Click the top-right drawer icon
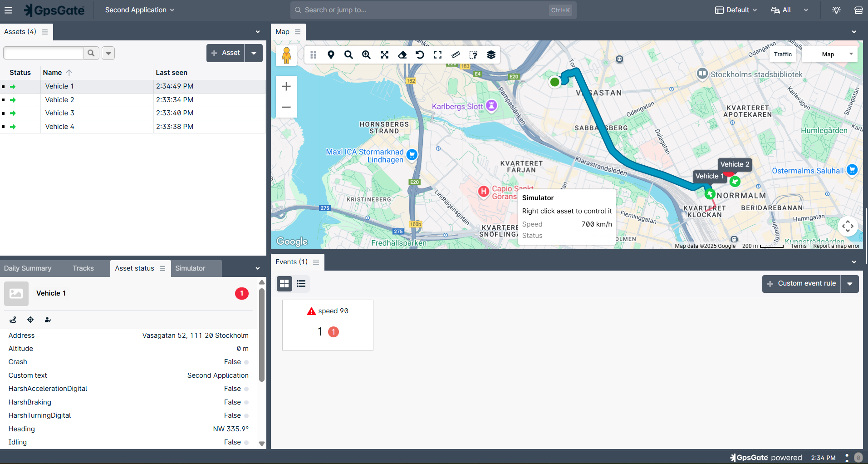Viewport: 868px width, 464px height. coord(858,10)
